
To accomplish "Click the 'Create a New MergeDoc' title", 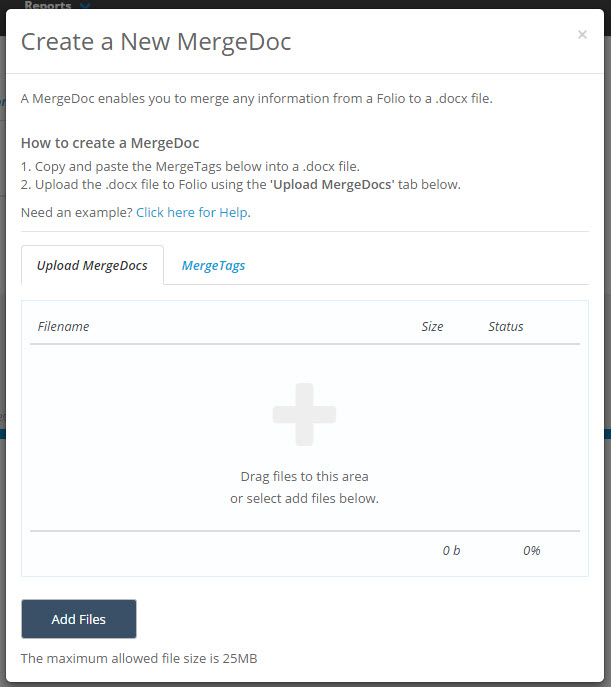I will point(156,41).
